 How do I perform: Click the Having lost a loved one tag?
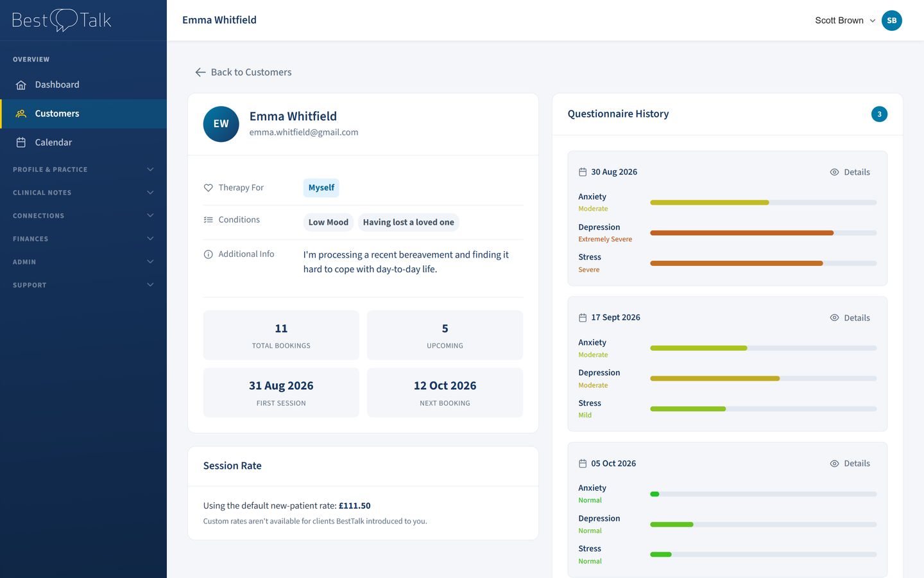point(408,222)
